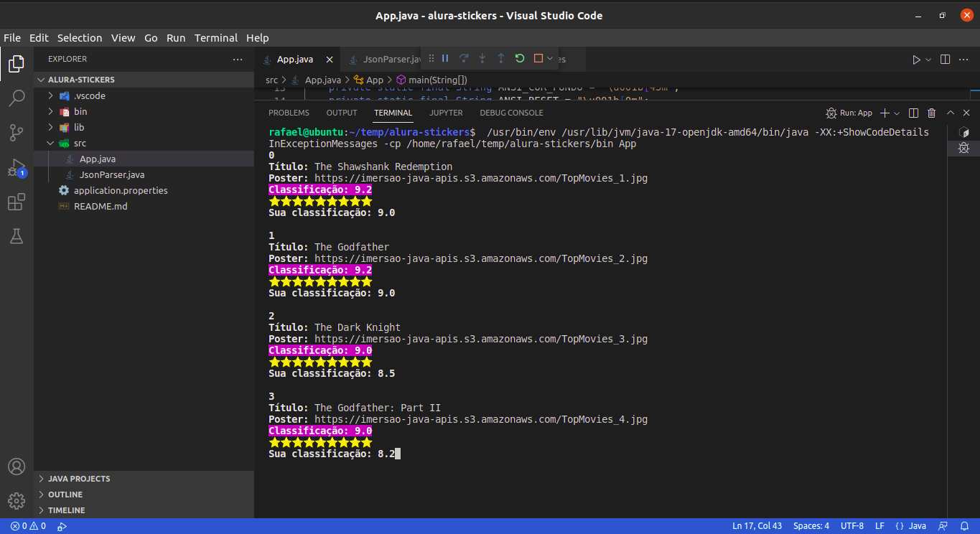Open the Extensions view
980x534 pixels.
click(x=17, y=202)
